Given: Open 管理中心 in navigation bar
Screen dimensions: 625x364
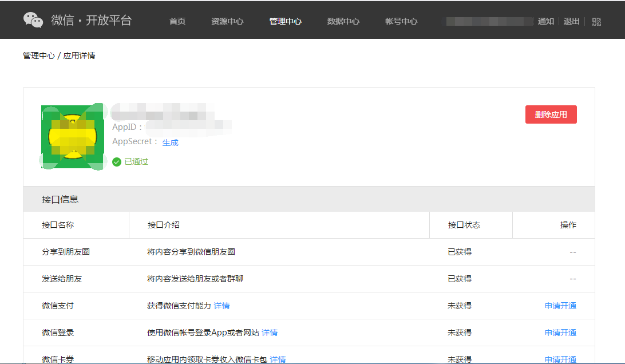Looking at the screenshot, I should (286, 21).
